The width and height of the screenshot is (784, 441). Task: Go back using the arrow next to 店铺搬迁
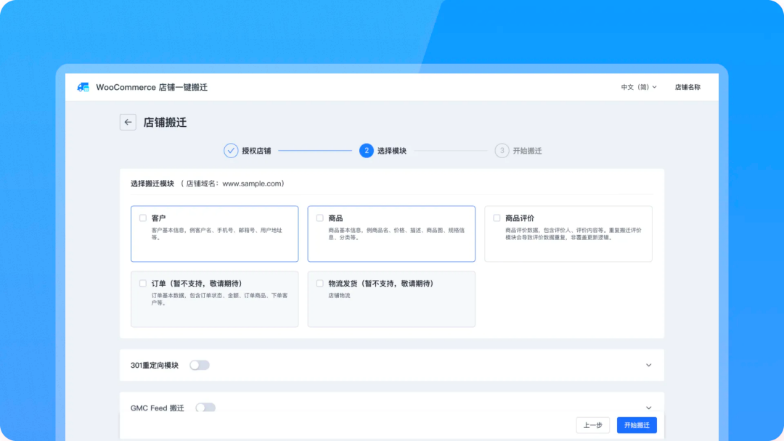pyautogui.click(x=128, y=122)
